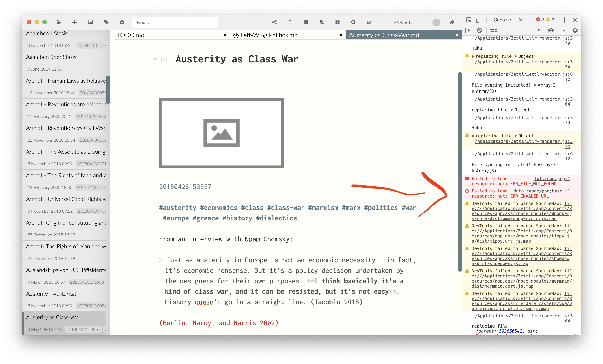
Task: Toggle the device toolbar in DevTools
Action: click(479, 20)
